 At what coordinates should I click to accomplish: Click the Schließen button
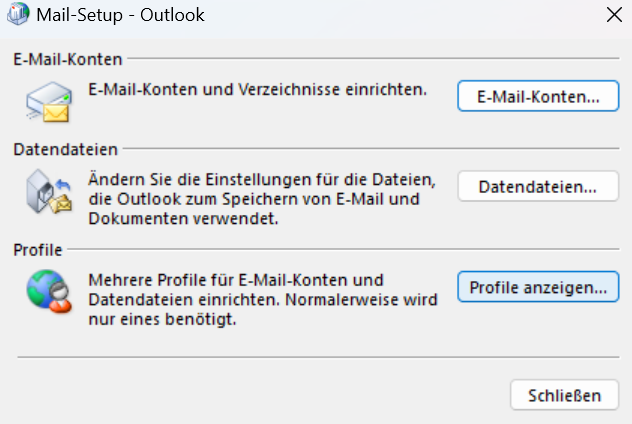pyautogui.click(x=564, y=395)
